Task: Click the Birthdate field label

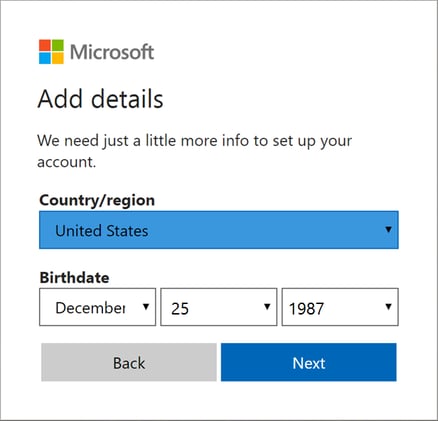Action: tap(74, 277)
